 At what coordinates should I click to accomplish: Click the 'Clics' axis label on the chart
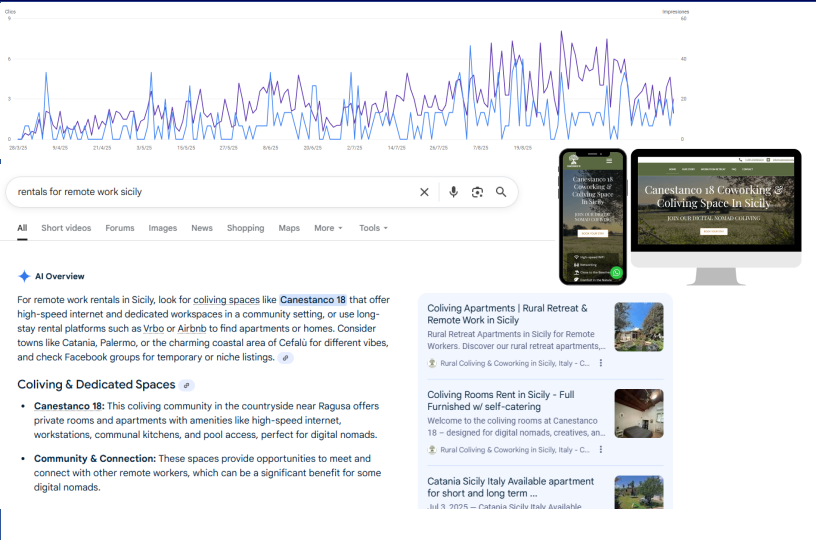click(x=10, y=11)
